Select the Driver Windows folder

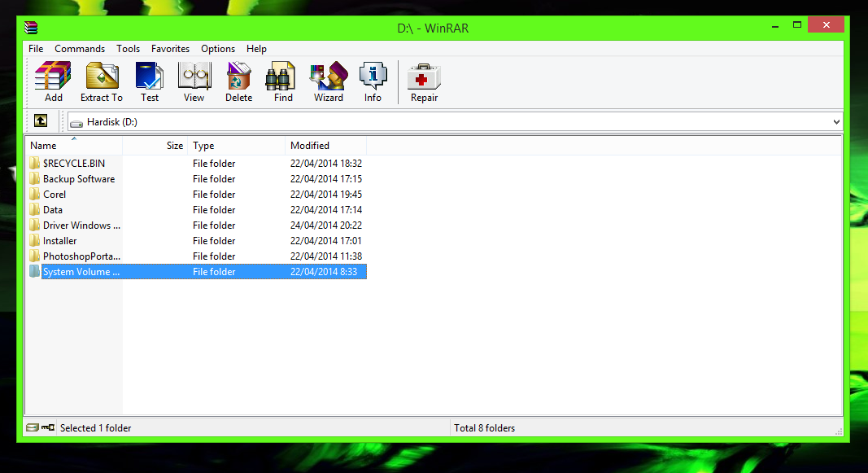(81, 226)
